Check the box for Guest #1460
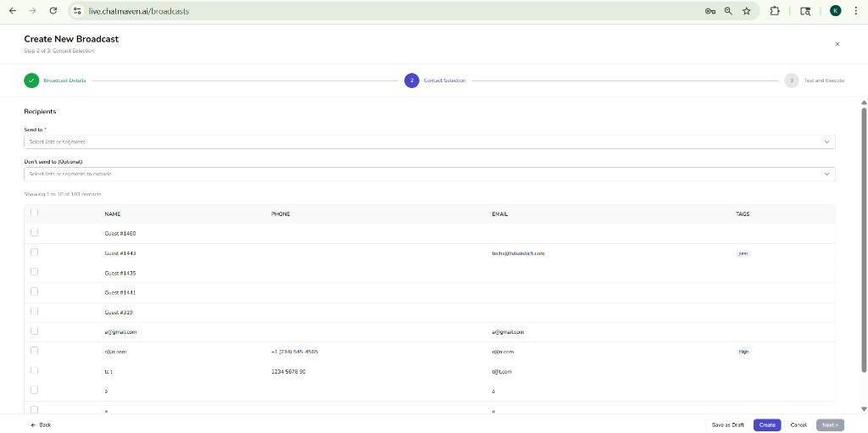 click(34, 232)
